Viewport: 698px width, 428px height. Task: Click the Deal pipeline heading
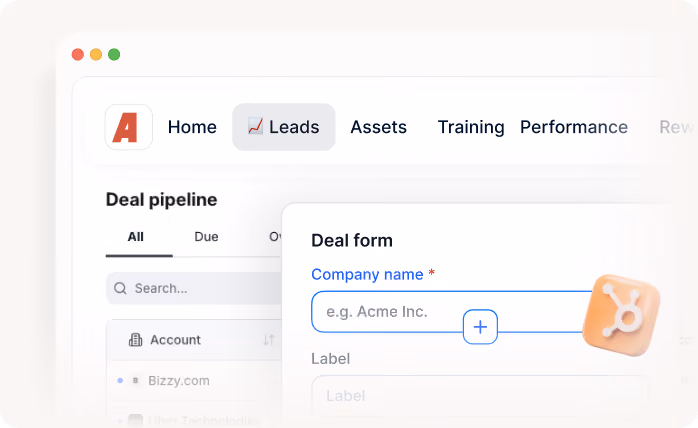click(162, 200)
